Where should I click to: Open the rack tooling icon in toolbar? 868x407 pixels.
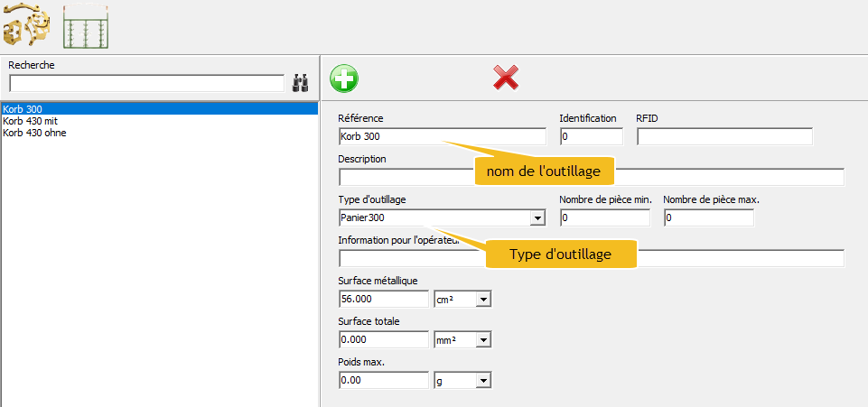(87, 27)
